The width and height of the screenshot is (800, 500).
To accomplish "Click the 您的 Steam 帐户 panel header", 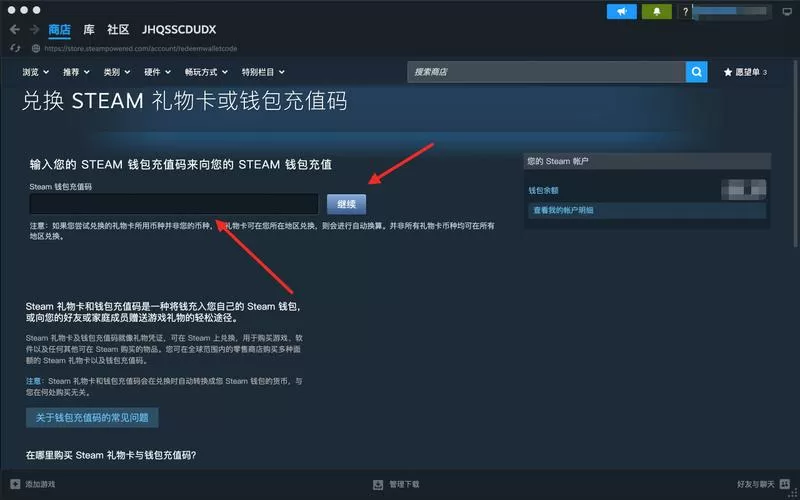I will pos(647,161).
